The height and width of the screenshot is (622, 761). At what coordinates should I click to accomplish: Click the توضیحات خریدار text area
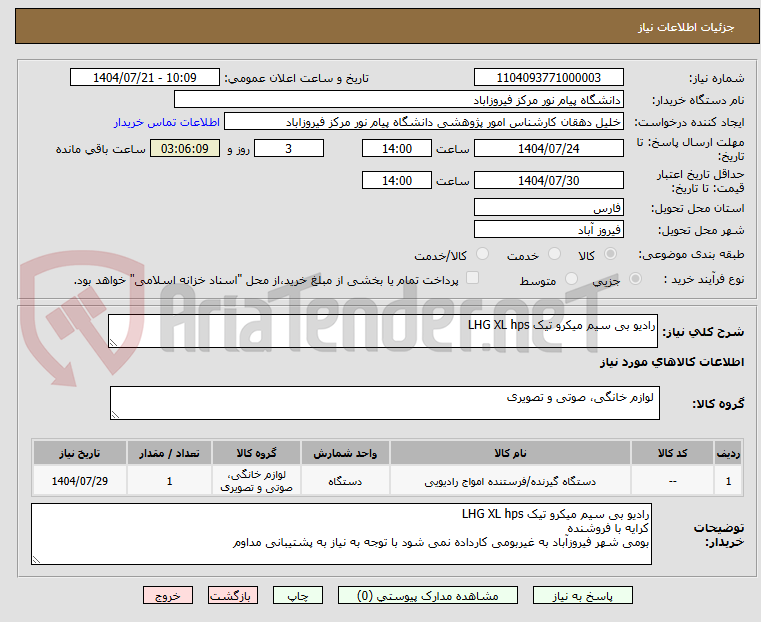click(x=341, y=534)
